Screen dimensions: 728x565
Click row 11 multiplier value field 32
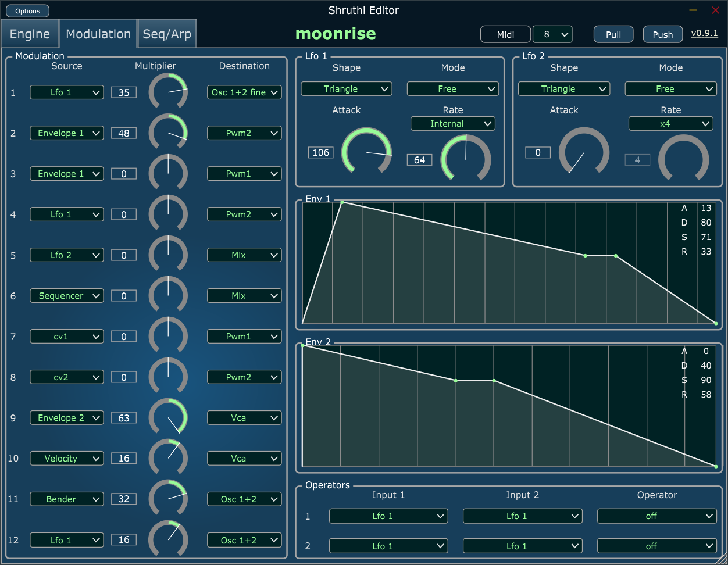pyautogui.click(x=124, y=499)
